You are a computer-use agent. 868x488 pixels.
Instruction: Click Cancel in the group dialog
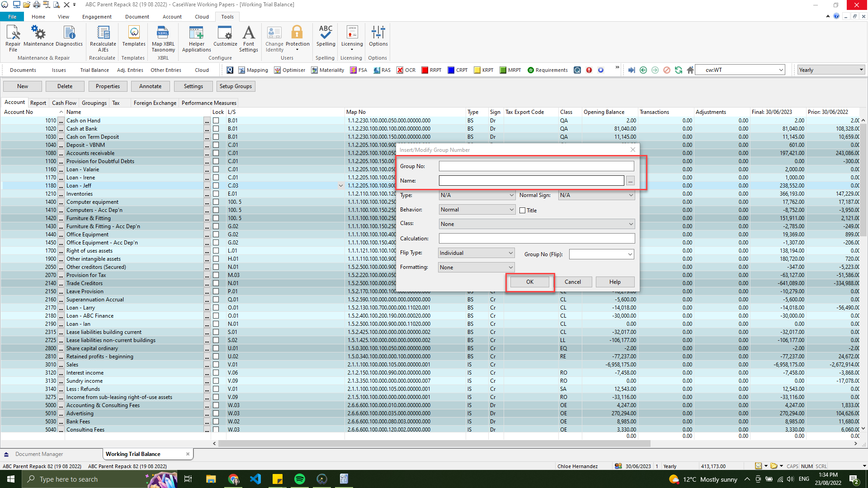pos(573,282)
